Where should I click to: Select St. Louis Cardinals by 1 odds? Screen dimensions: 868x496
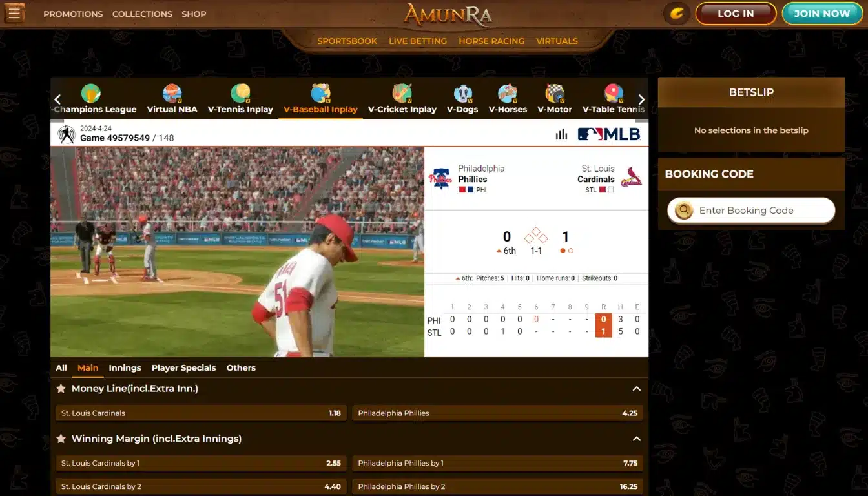[x=201, y=463]
